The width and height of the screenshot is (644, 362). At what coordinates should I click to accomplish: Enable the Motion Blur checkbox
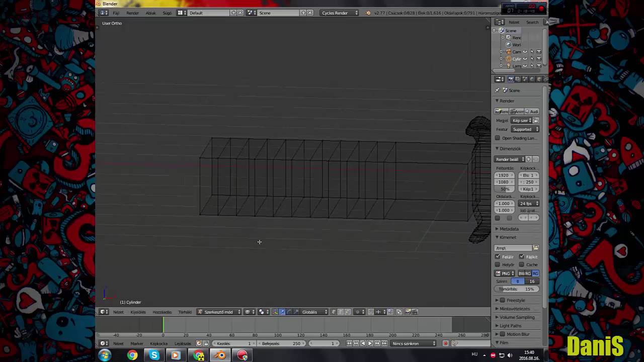[502, 334]
